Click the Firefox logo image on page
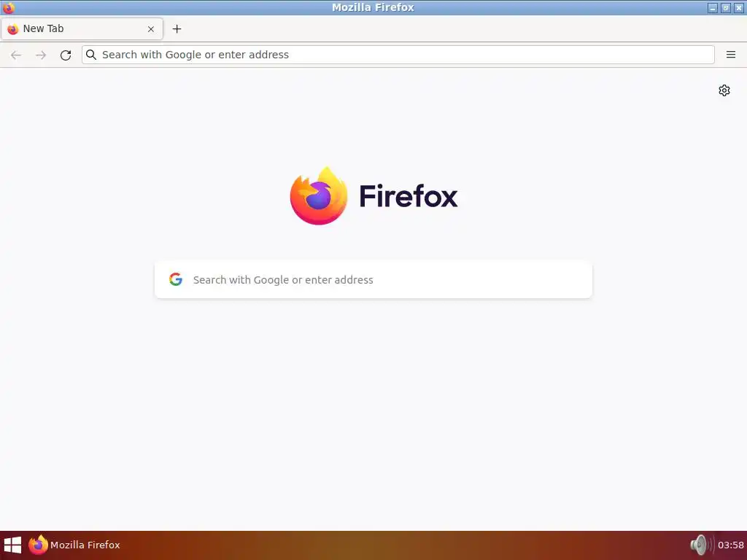Screen dimensions: 747x560 tap(319, 195)
